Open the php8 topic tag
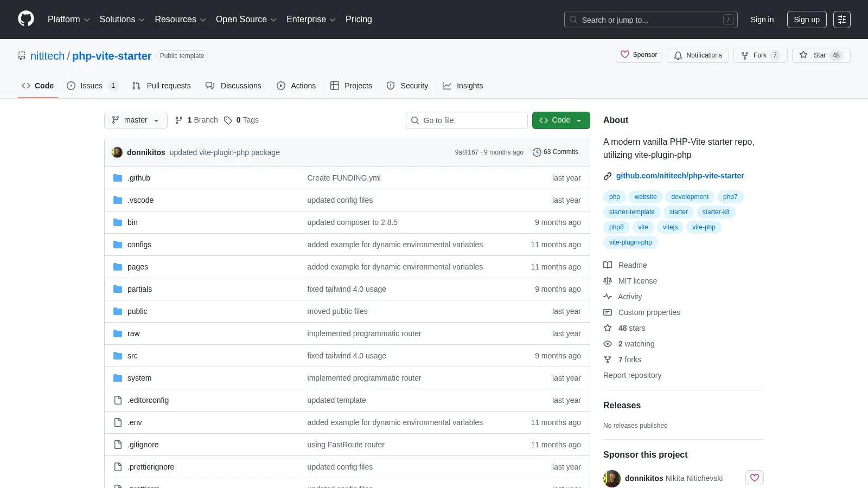 click(616, 227)
